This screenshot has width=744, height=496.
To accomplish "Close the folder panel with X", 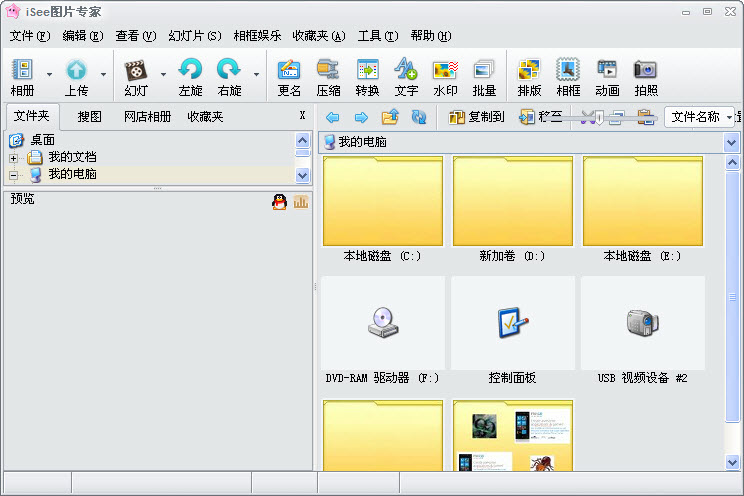I will point(302,115).
